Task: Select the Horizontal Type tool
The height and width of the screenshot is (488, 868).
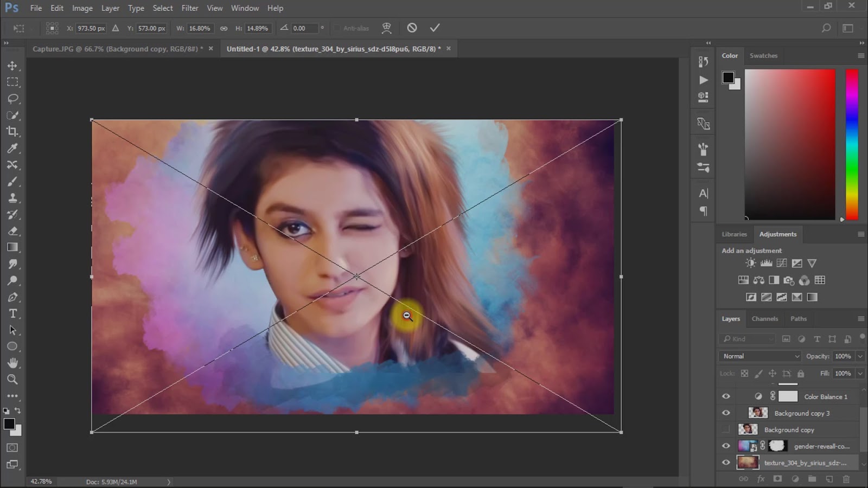Action: pos(13,313)
